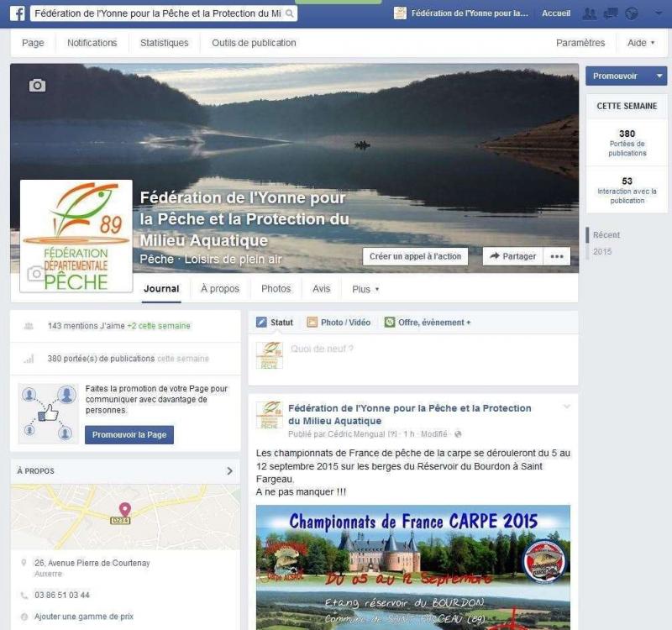Click the 26, Avenue Pierre de Courtenay address
Viewport: 672px width, 630px height.
pos(92,563)
